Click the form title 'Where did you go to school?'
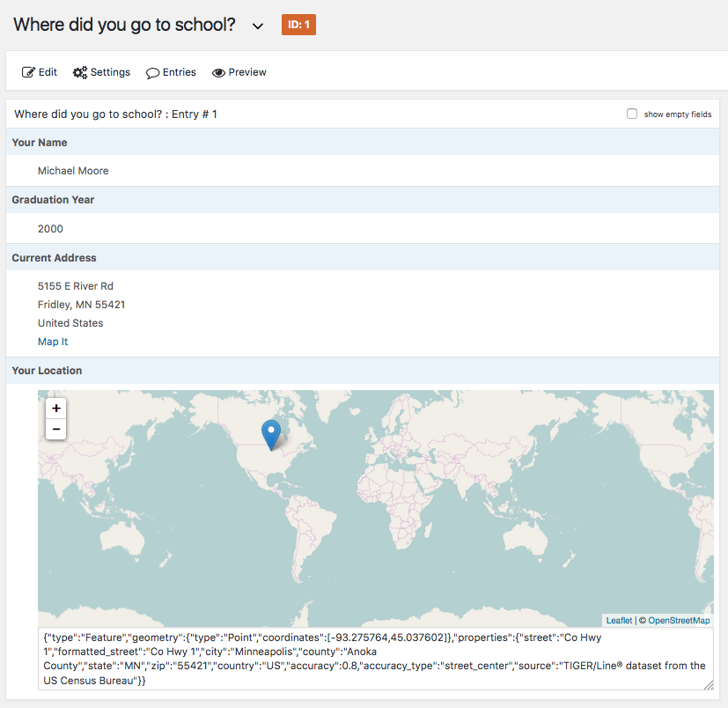This screenshot has height=708, width=728. [124, 25]
